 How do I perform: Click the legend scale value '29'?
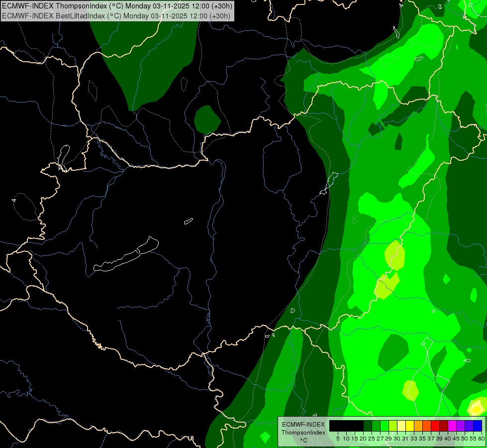click(389, 439)
